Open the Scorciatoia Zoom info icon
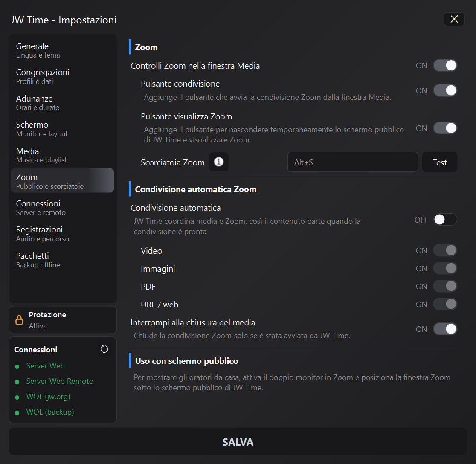Image resolution: width=476 pixels, height=464 pixels. pos(218,162)
